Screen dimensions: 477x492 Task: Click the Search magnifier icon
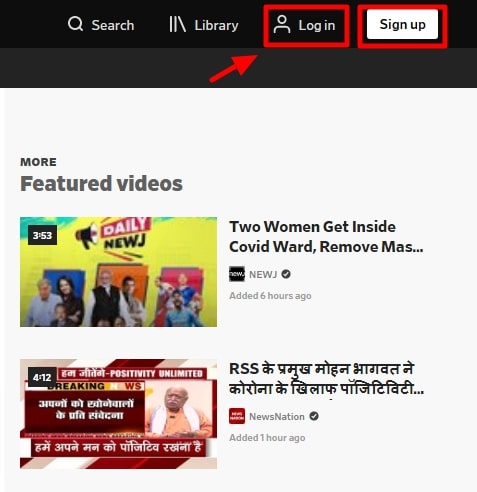point(75,24)
